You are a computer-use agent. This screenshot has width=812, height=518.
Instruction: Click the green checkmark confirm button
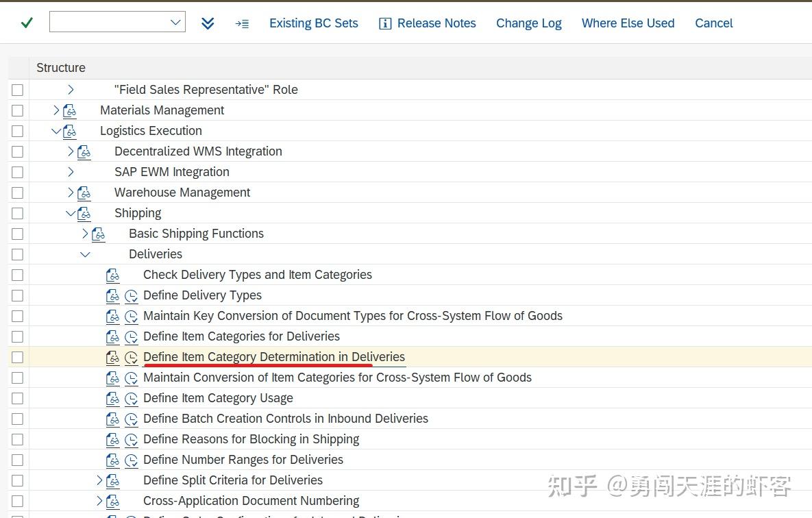point(26,22)
